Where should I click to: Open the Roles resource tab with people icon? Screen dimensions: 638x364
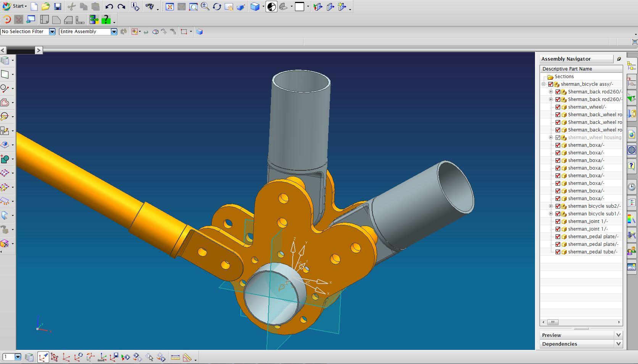click(632, 250)
